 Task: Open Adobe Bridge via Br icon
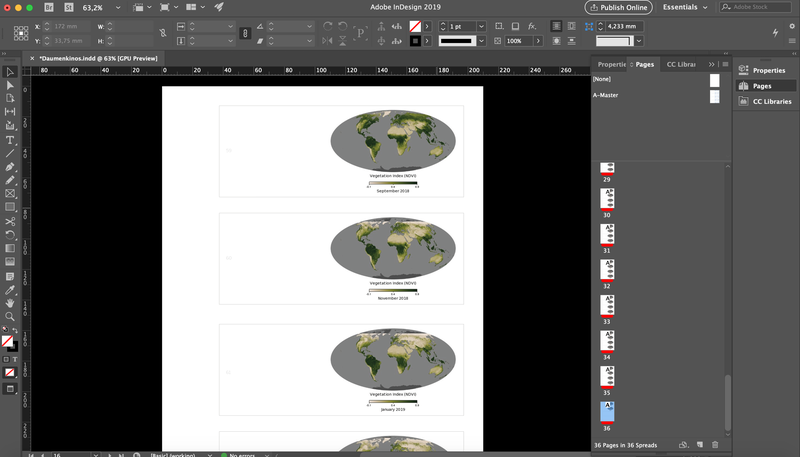pos(49,7)
